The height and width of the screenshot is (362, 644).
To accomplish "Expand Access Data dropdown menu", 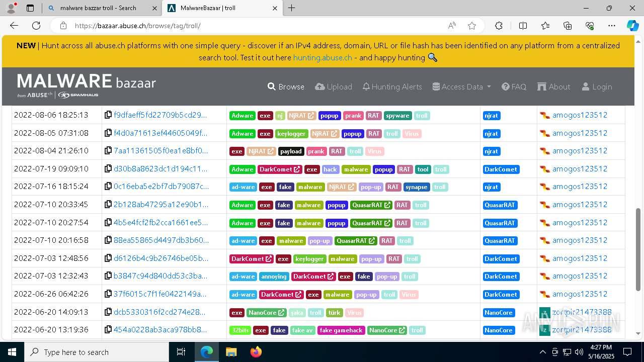I will (x=461, y=86).
